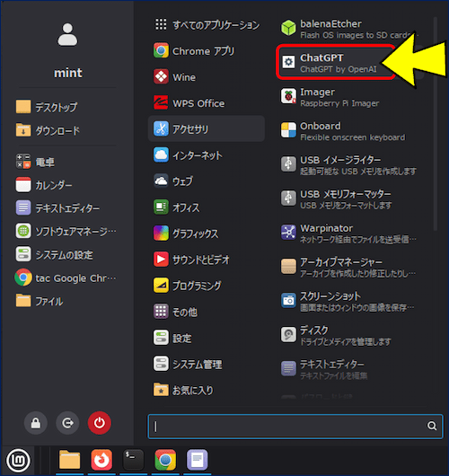Viewport: 449px width, 476px height.
Task: Select the 設定 category
Action: (x=207, y=338)
